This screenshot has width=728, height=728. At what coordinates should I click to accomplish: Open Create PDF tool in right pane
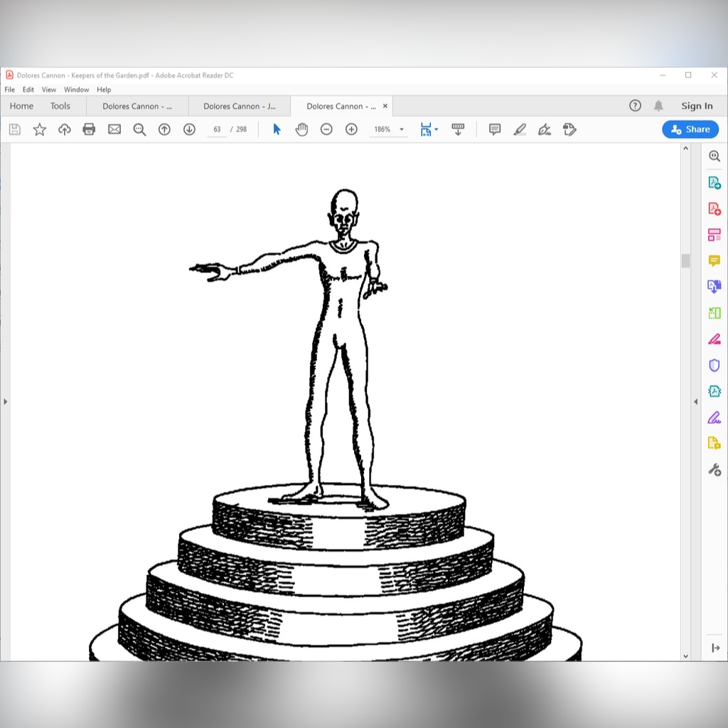tap(714, 208)
